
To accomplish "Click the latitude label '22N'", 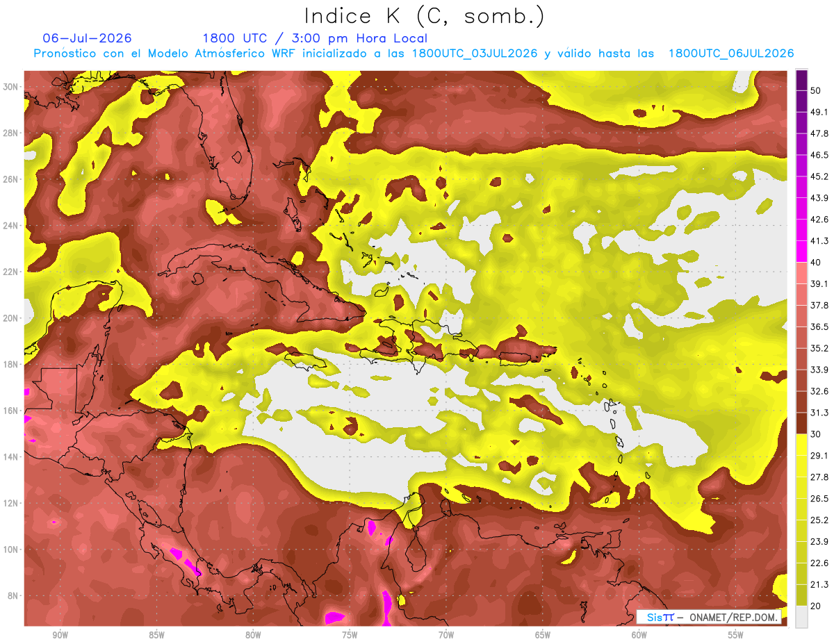I will (x=10, y=272).
